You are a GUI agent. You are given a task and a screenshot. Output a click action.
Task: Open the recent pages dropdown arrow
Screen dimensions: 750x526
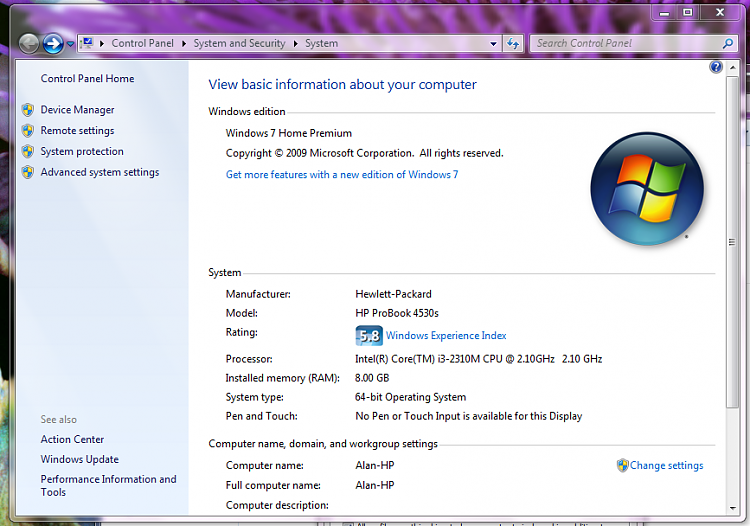coord(70,44)
